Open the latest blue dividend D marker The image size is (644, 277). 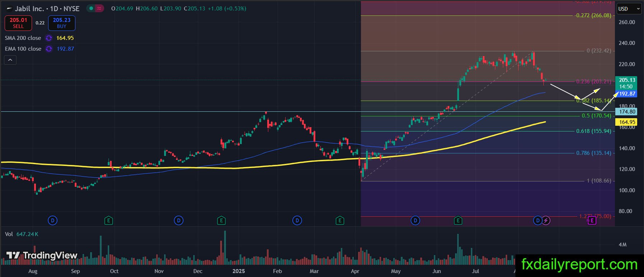538,220
